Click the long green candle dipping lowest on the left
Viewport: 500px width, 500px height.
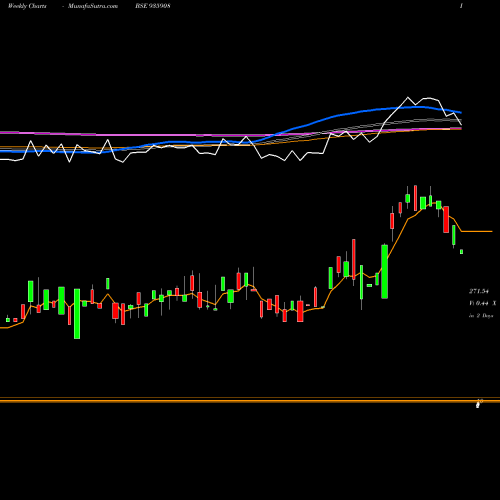click(x=77, y=314)
